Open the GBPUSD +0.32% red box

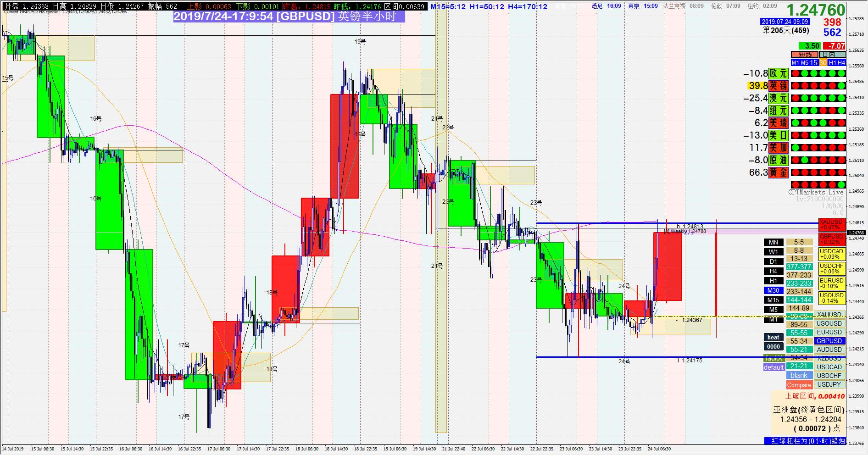click(832, 239)
